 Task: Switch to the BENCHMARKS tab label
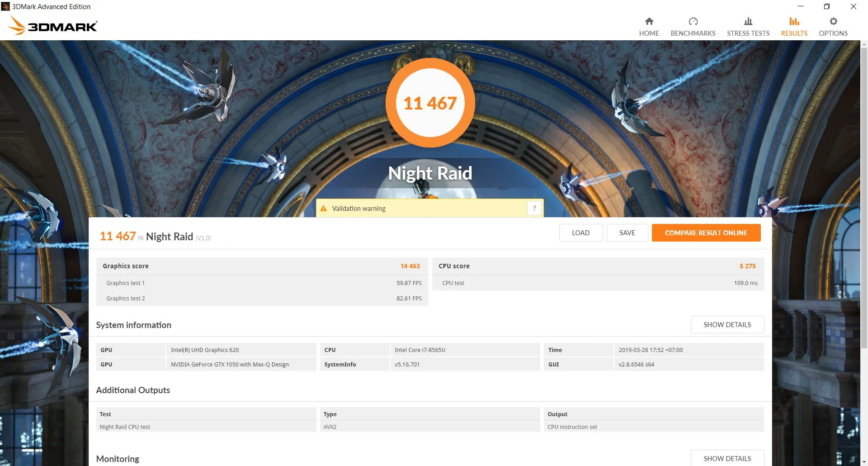693,33
